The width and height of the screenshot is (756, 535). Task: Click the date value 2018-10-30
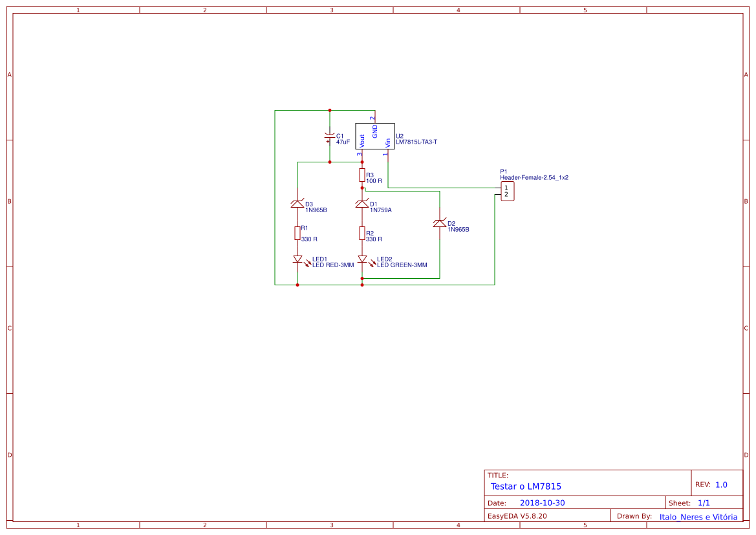pos(542,502)
